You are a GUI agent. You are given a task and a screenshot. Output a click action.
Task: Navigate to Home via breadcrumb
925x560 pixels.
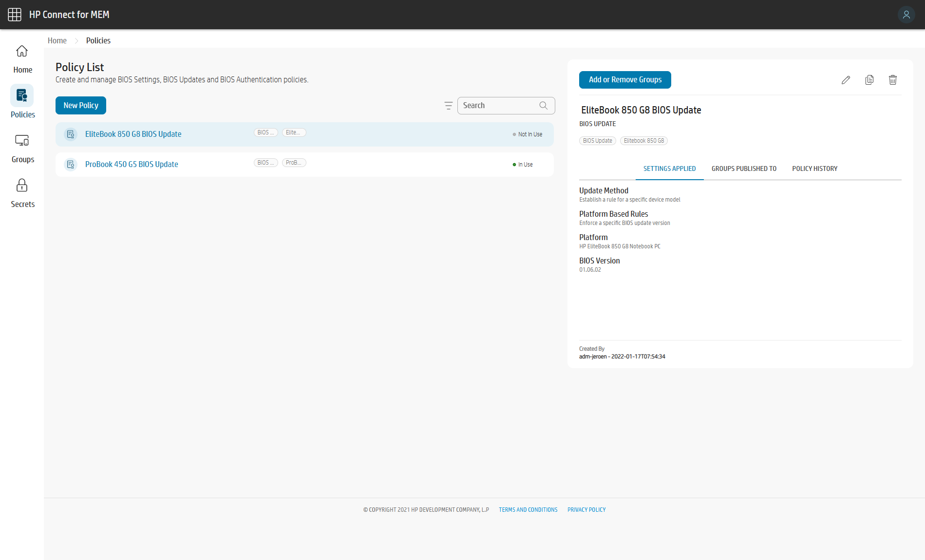click(57, 40)
